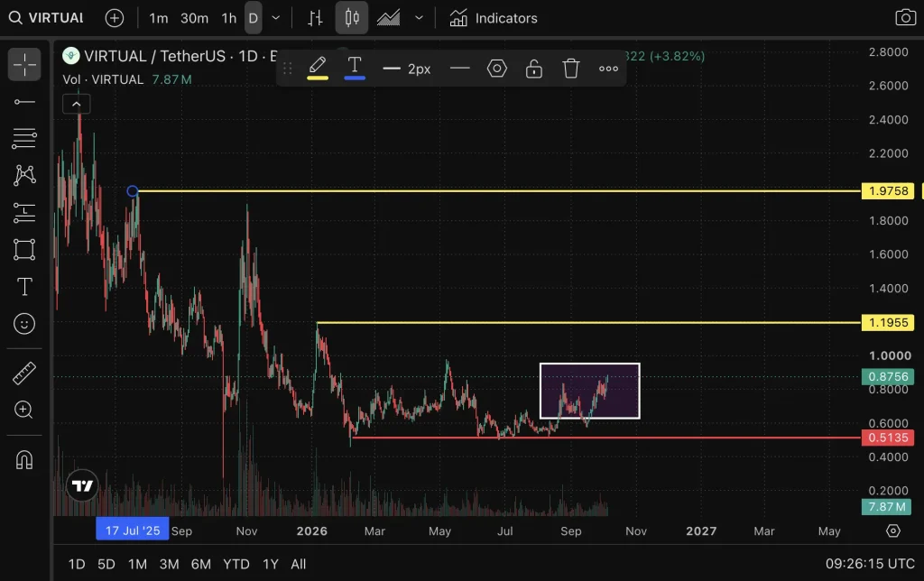
Task: Click the add symbol plus icon
Action: (115, 18)
